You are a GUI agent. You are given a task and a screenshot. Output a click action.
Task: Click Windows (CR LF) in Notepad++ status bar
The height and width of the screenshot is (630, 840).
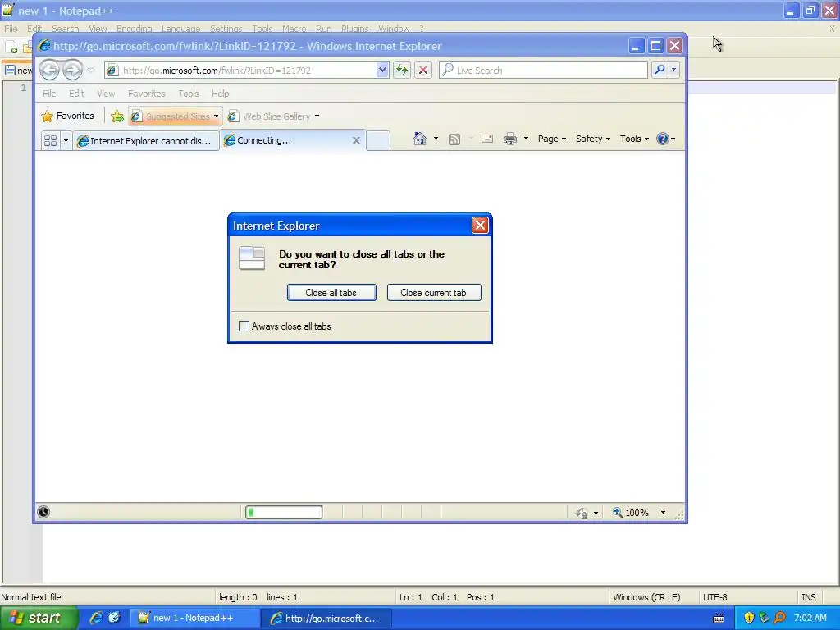(x=646, y=597)
